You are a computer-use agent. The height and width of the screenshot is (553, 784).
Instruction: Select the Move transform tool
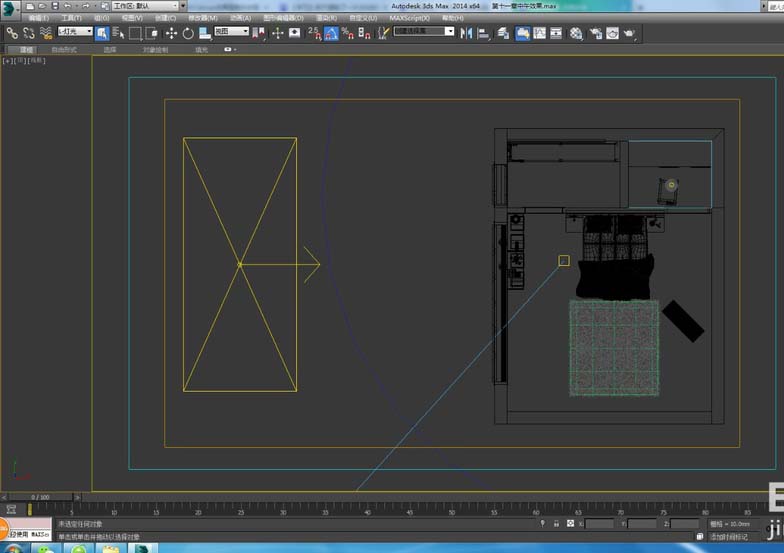(x=171, y=33)
